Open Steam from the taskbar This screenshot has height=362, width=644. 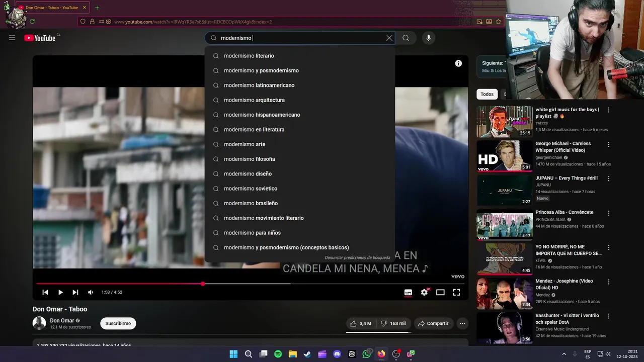pos(307,354)
